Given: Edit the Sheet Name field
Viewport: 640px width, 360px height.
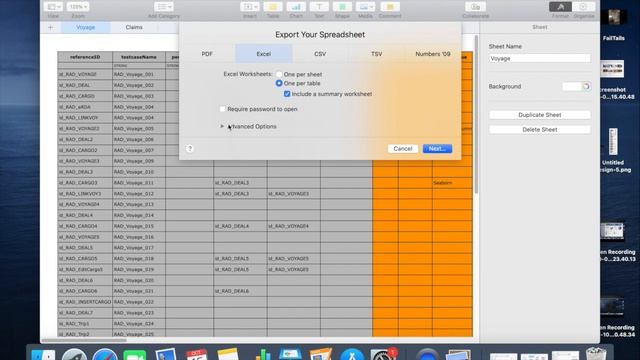Looking at the screenshot, I should pos(540,58).
